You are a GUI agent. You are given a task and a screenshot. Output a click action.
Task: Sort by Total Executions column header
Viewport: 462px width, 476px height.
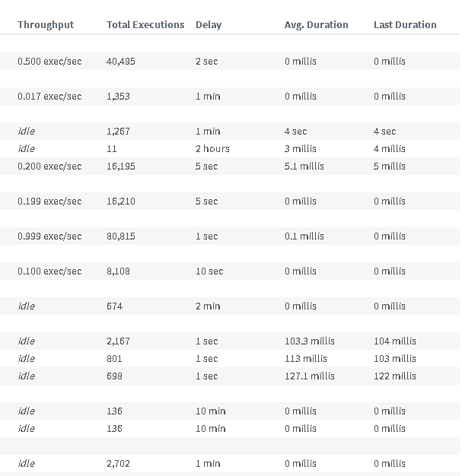point(145,24)
